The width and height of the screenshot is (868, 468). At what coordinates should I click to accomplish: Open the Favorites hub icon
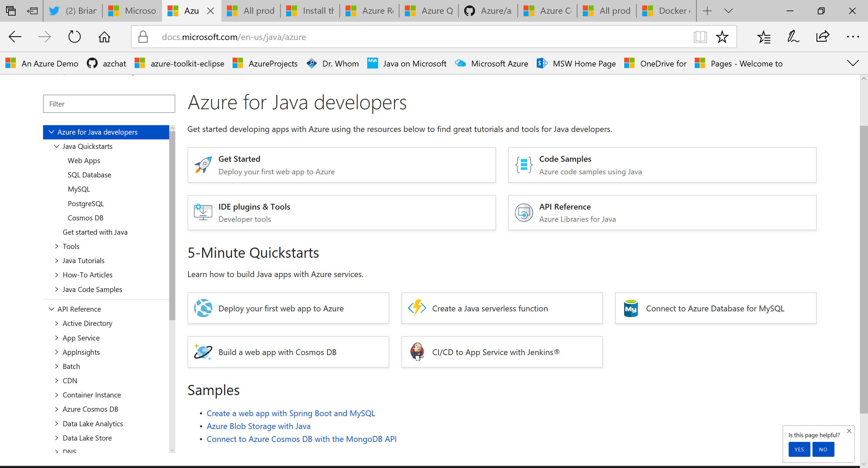pyautogui.click(x=764, y=37)
